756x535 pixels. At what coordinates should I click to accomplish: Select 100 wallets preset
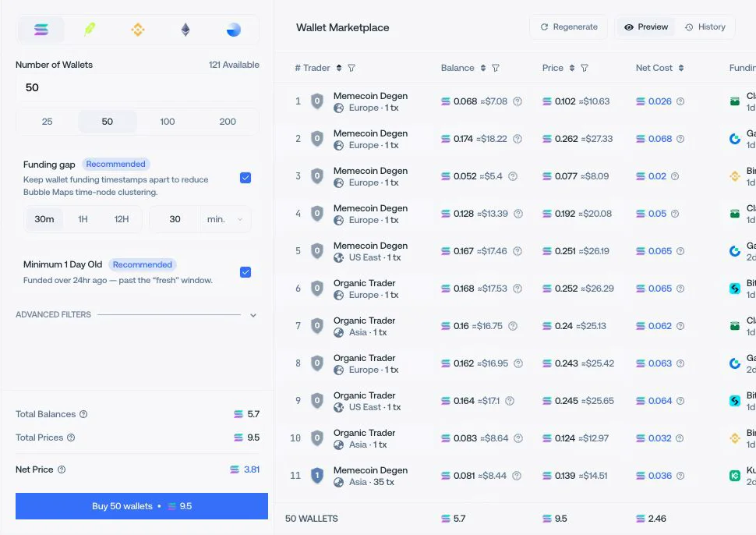168,122
